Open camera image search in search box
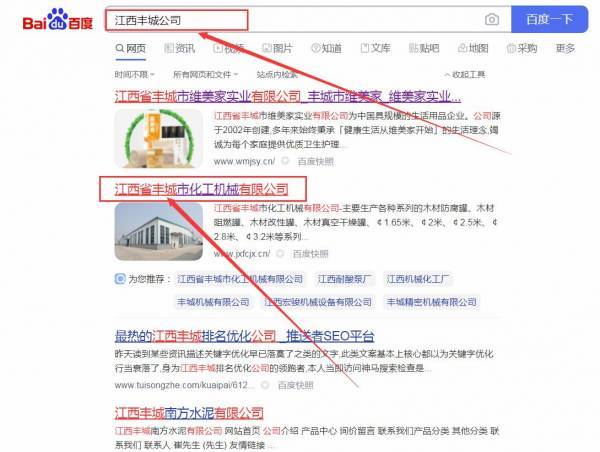 (492, 20)
